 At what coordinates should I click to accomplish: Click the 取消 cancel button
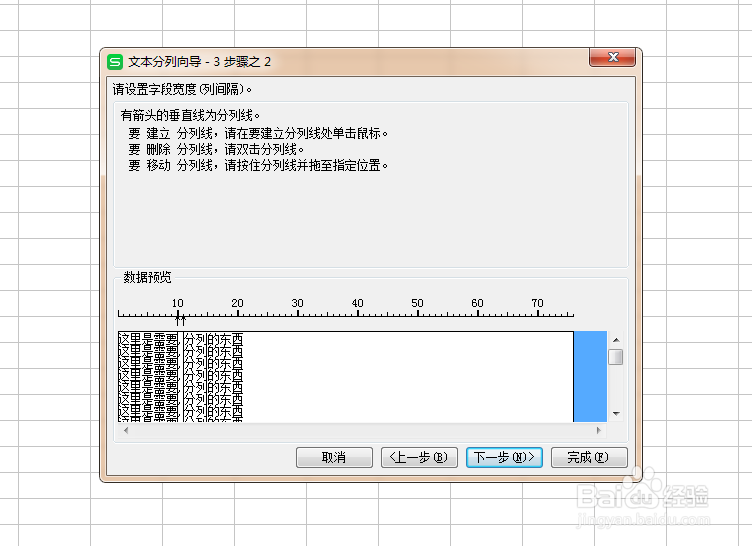coord(334,457)
